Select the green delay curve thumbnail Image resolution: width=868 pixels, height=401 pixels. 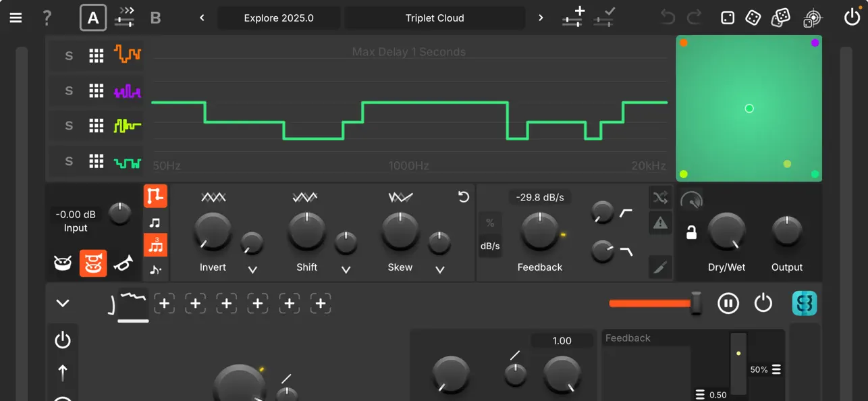(128, 163)
